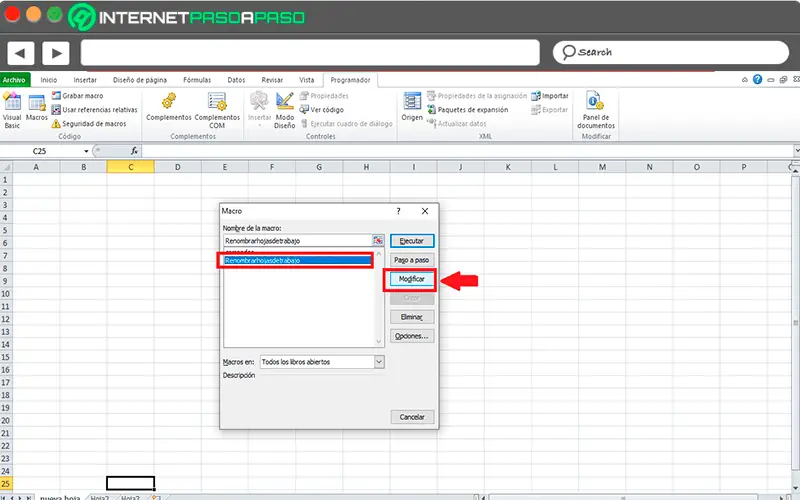Open Seguridad de macros settings

[89, 123]
